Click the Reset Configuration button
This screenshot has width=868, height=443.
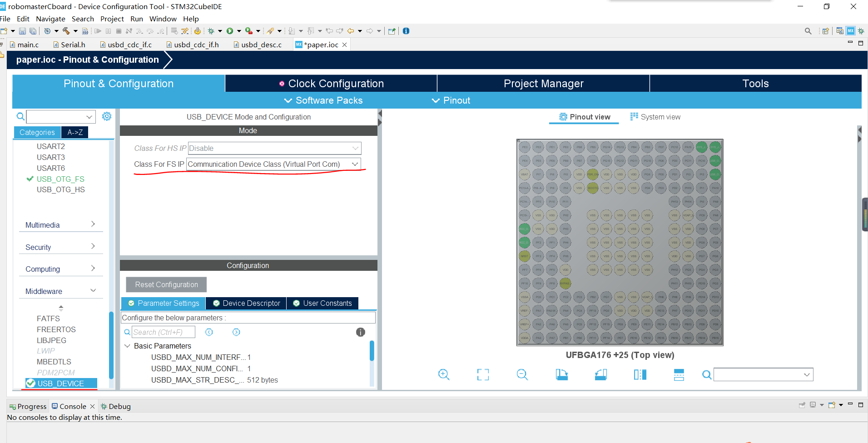166,284
